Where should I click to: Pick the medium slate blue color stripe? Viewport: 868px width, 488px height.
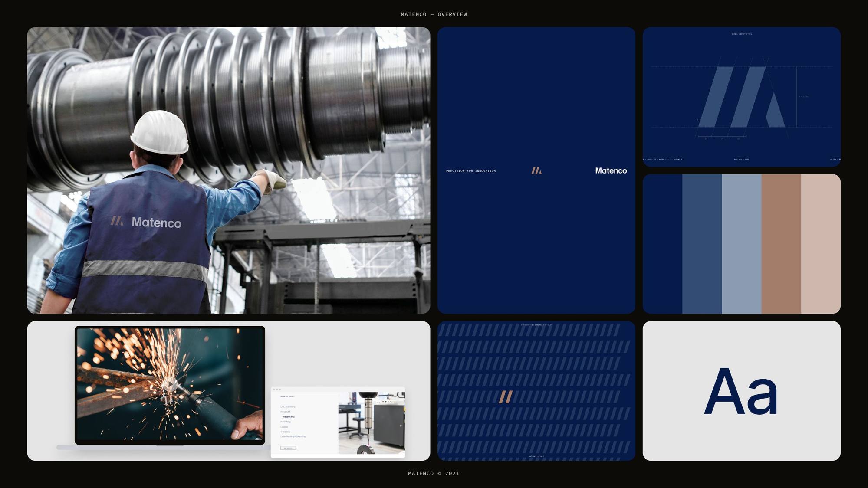[702, 244]
